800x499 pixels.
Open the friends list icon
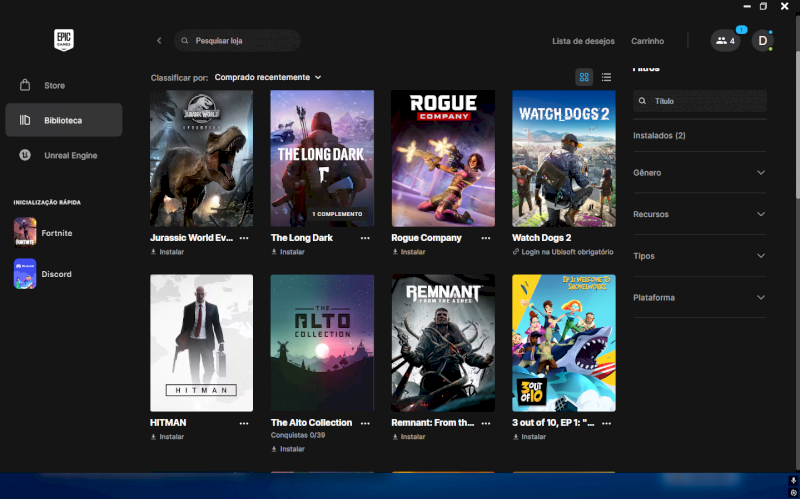725,41
